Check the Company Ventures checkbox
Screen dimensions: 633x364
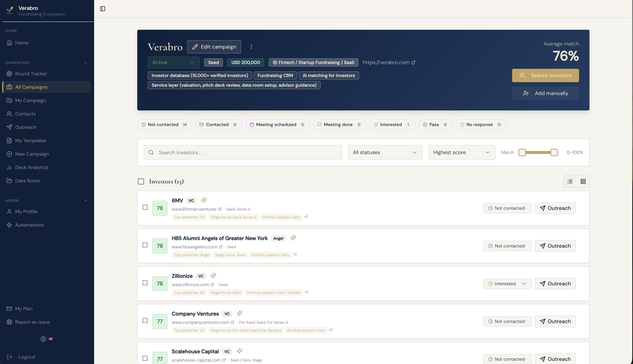[145, 321]
